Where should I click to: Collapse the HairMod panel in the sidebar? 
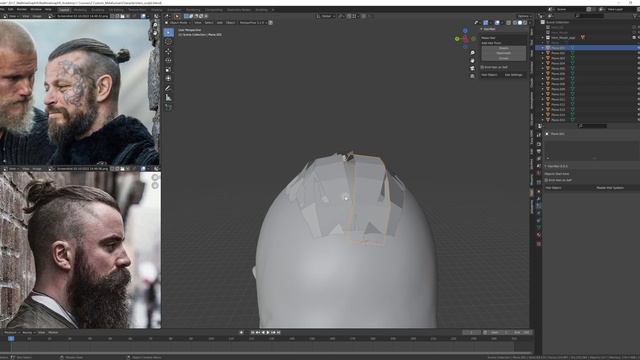tap(482, 29)
